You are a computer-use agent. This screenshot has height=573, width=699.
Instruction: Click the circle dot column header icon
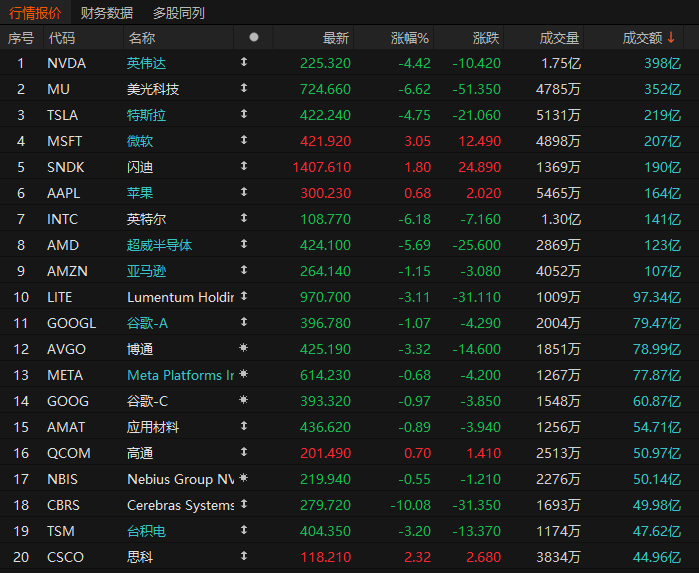click(x=254, y=37)
